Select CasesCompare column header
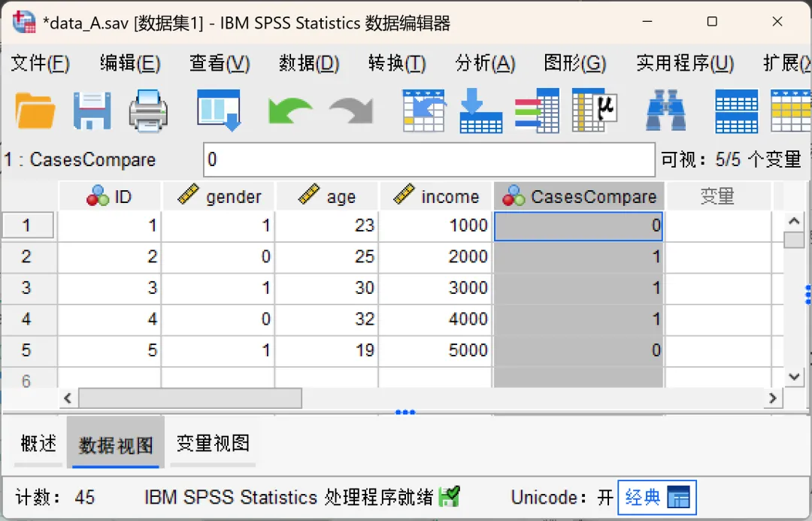This screenshot has height=521, width=812. (579, 196)
